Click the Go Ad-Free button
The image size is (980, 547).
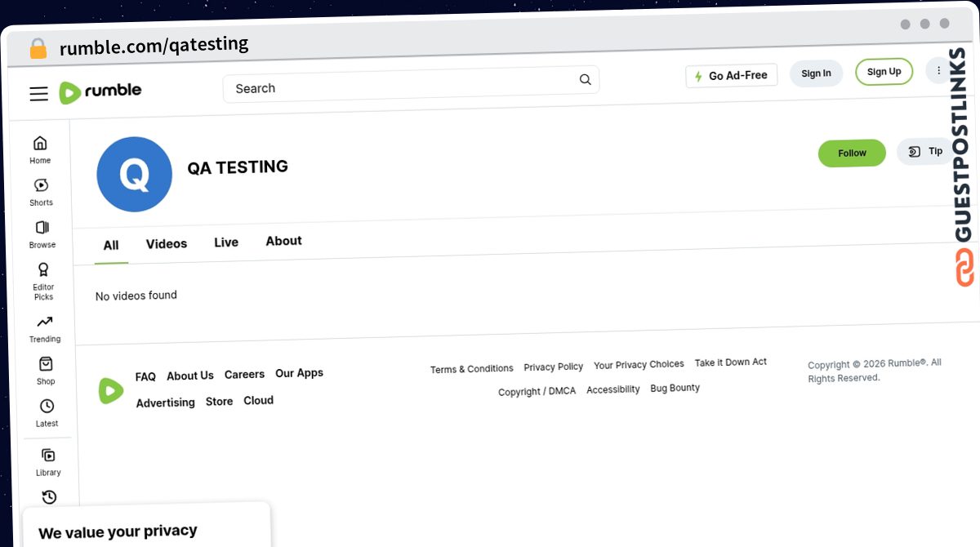732,76
